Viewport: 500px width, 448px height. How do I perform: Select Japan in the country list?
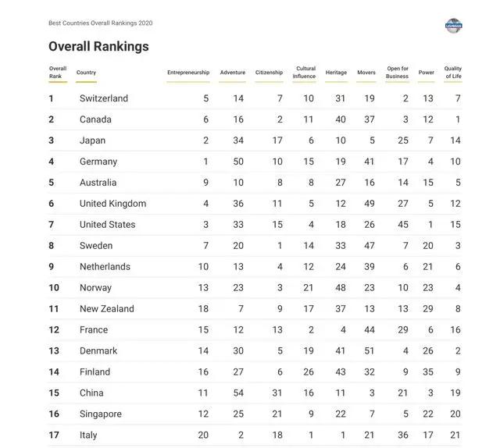click(92, 140)
